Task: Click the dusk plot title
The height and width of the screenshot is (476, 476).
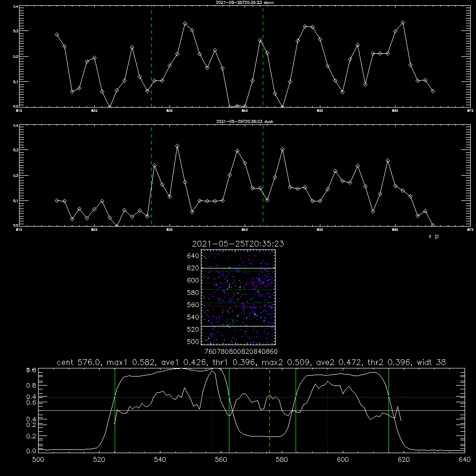Action: (x=245, y=121)
